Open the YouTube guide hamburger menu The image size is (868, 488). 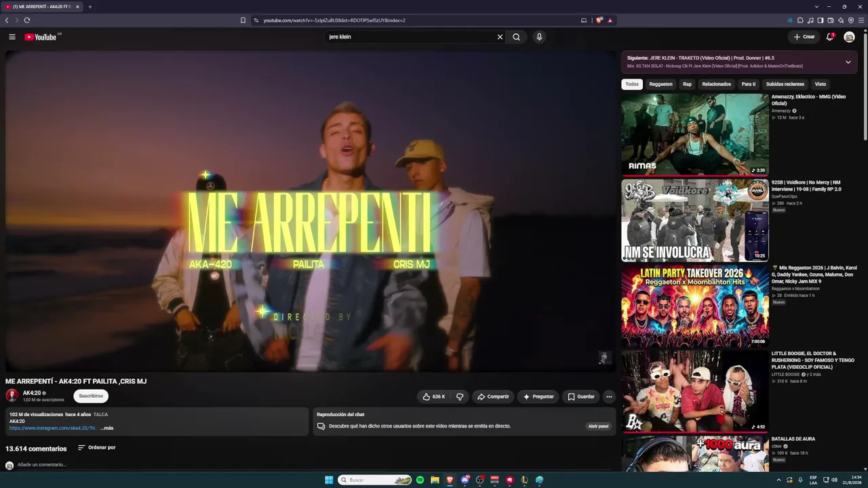coord(12,37)
